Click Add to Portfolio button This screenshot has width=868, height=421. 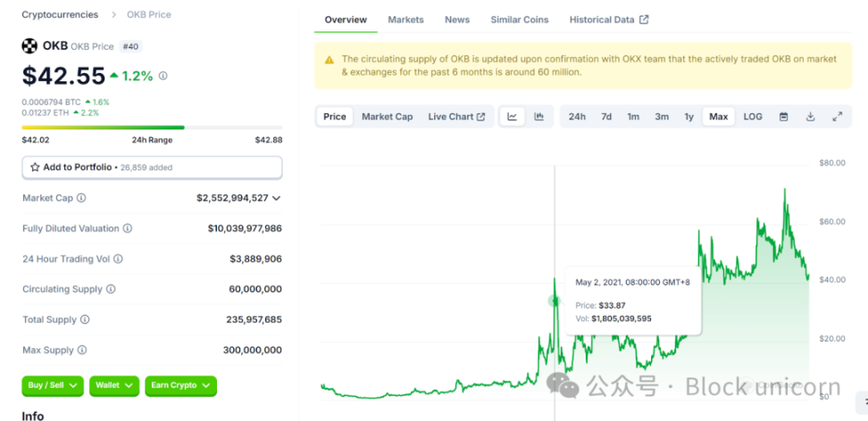coord(152,167)
